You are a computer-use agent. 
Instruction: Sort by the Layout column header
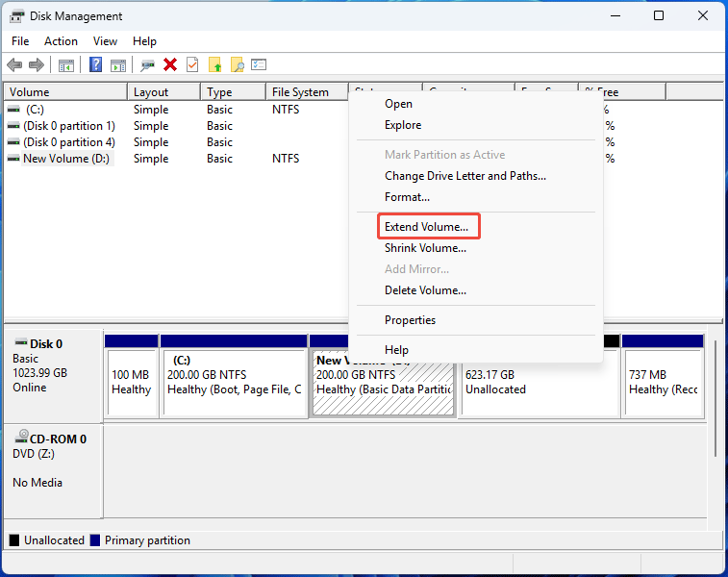(x=164, y=92)
